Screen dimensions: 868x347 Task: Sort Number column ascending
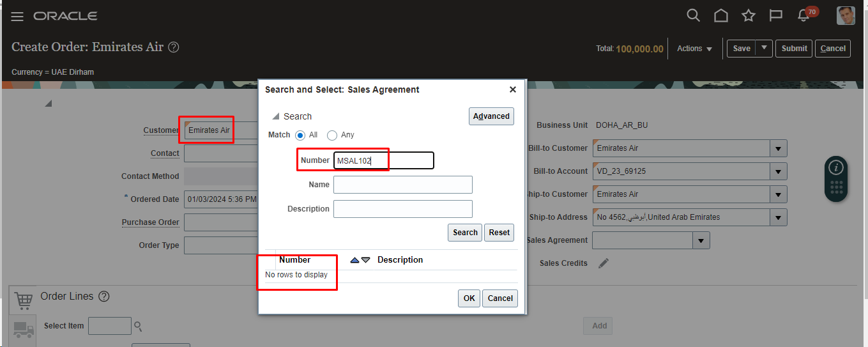(x=354, y=260)
